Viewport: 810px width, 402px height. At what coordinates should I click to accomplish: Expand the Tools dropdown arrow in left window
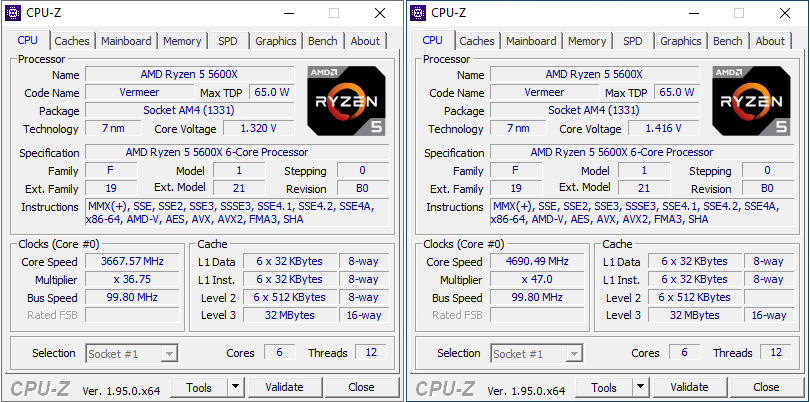[236, 387]
